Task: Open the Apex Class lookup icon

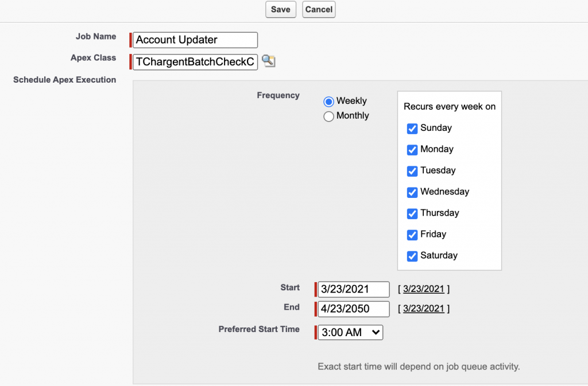Action: tap(269, 61)
